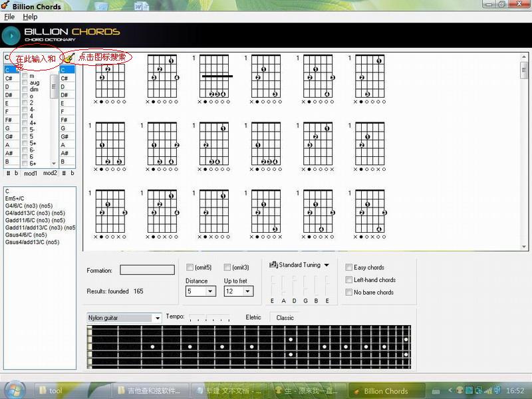
Task: Click the 'b' flat button under bass note list
Action: tap(72, 173)
